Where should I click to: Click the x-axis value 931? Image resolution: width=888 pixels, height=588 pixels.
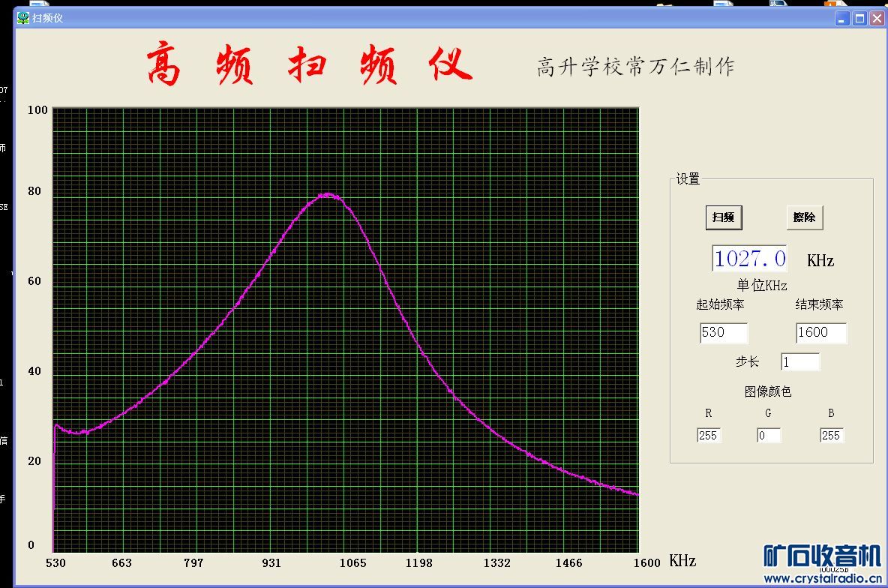click(271, 563)
